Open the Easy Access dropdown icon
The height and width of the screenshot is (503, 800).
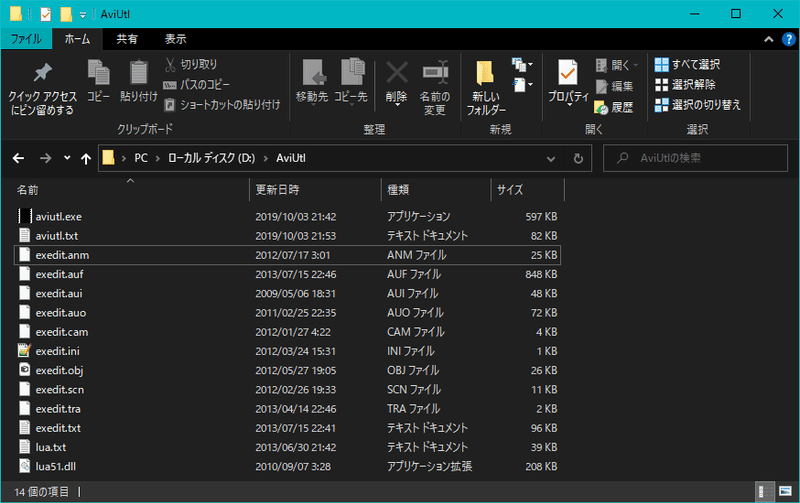click(x=522, y=85)
